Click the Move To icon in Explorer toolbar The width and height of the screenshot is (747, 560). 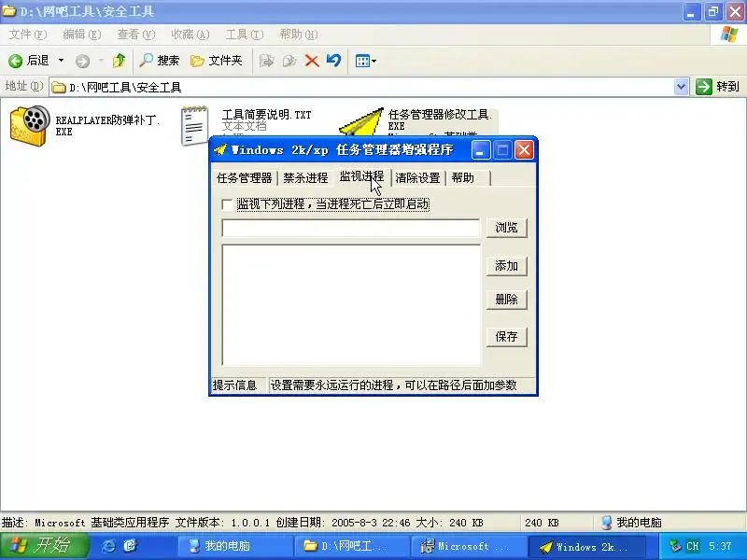point(267,61)
